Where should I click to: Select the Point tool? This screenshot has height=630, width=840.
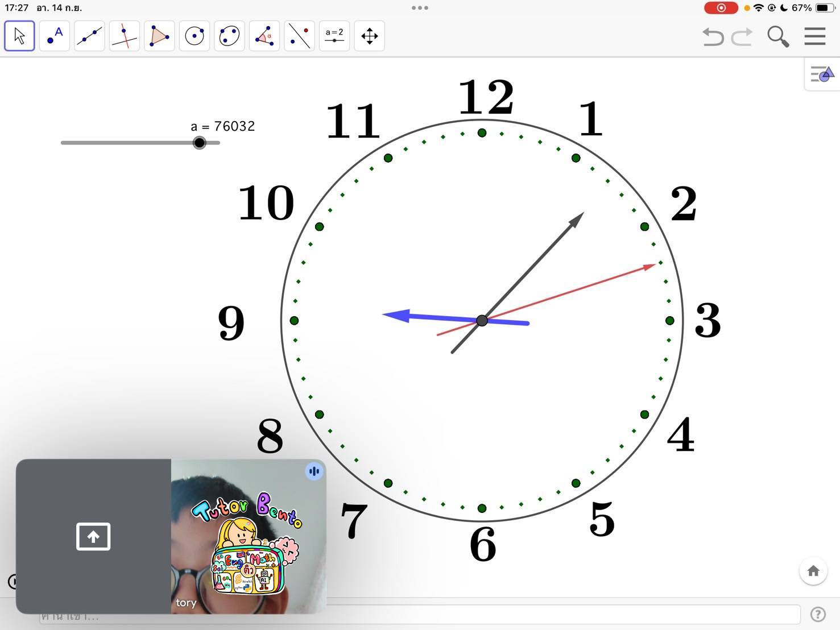[54, 35]
